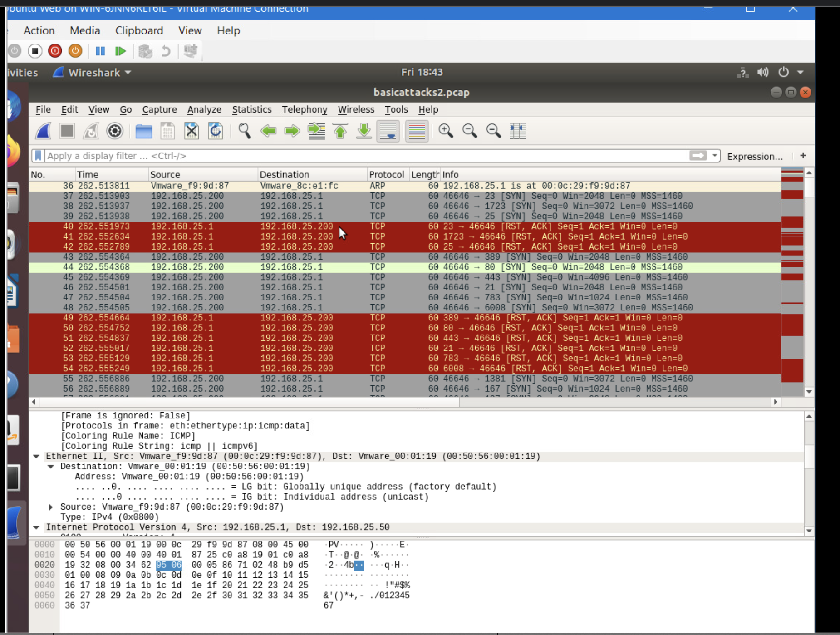Click resize columns icon
This screenshot has width=840, height=635.
click(517, 131)
